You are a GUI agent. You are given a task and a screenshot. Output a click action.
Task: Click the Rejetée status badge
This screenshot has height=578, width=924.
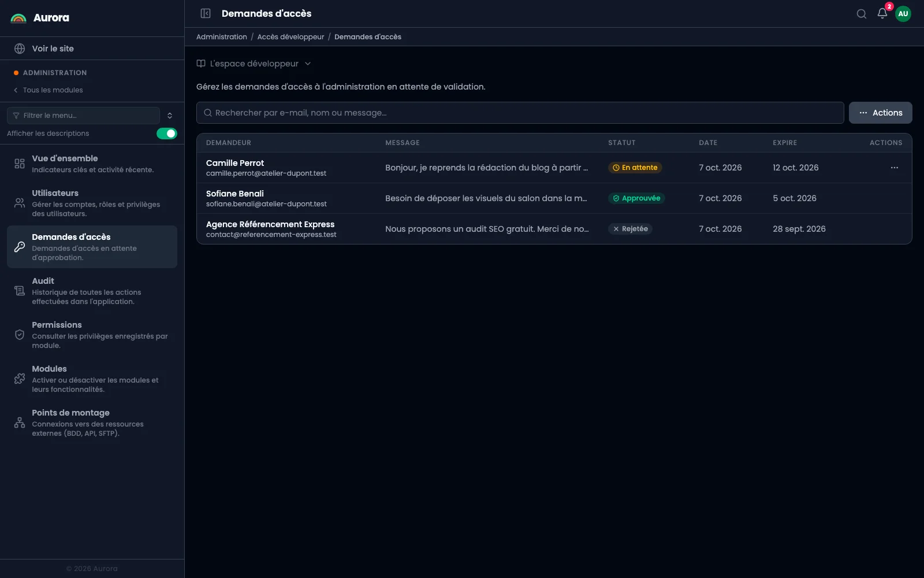tap(630, 229)
